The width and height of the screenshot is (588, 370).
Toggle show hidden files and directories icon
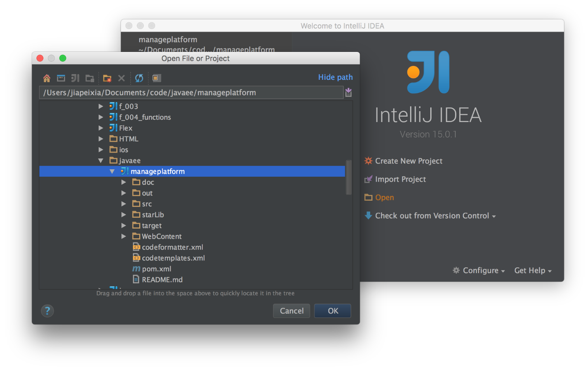click(x=157, y=78)
